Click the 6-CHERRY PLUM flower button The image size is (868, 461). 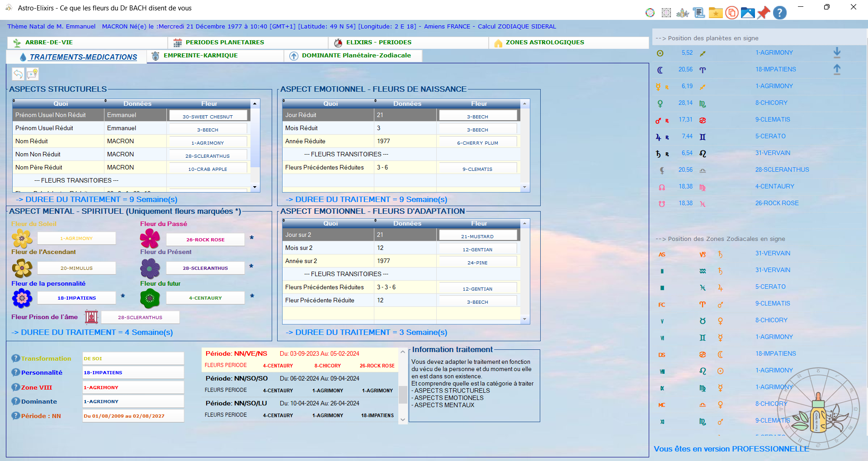point(478,142)
